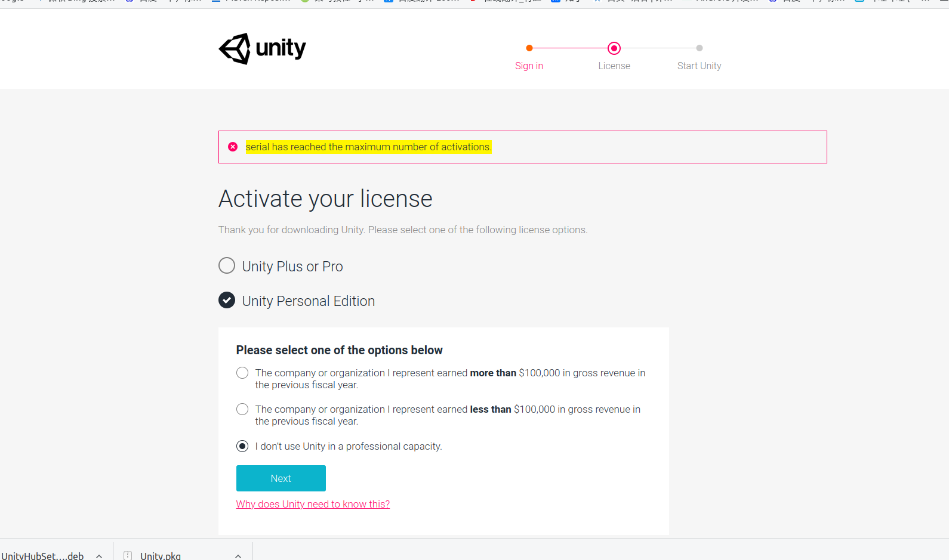Open 'Why does Unity need to know this?' link

[x=313, y=504]
